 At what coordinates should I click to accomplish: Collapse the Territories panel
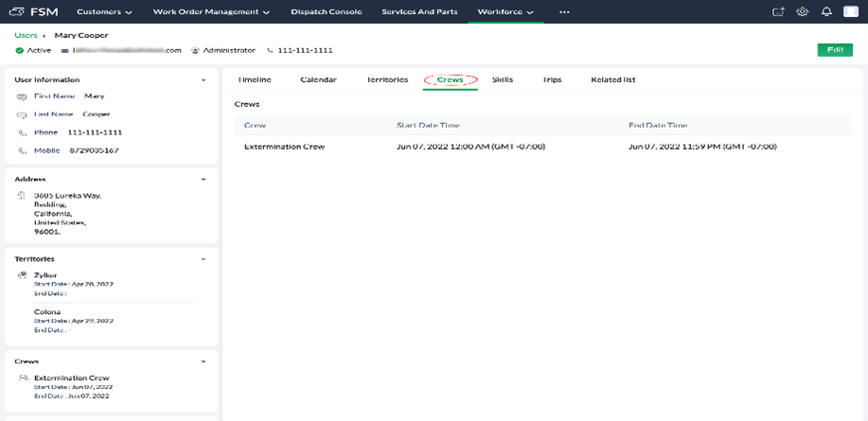pos(204,259)
